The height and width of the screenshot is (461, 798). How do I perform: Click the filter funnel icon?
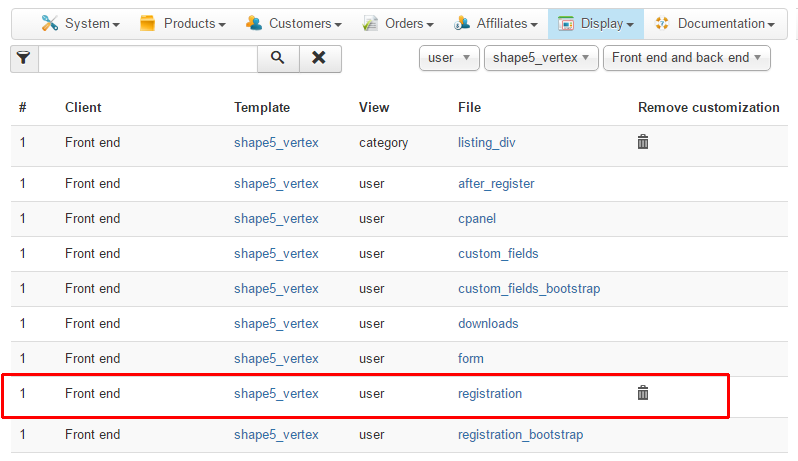pos(24,59)
